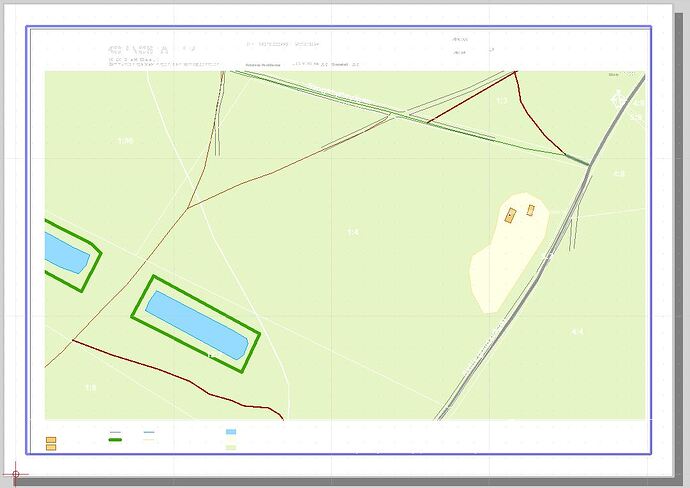Click the blue water legend swatch
The height and width of the screenshot is (488, 690).
231,432
